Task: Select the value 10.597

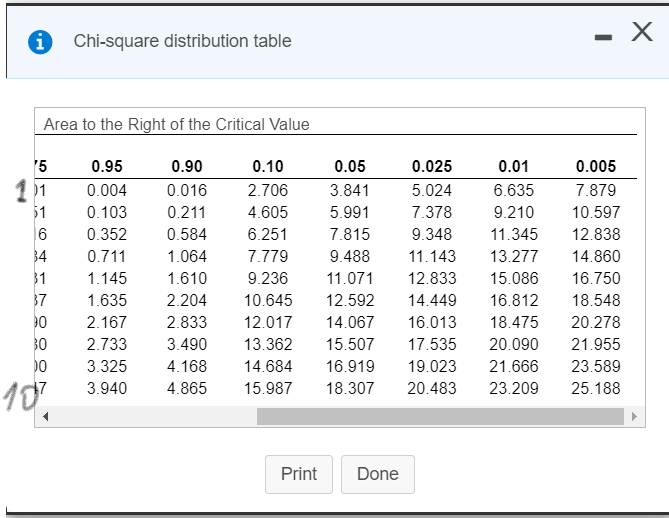Action: (x=596, y=212)
